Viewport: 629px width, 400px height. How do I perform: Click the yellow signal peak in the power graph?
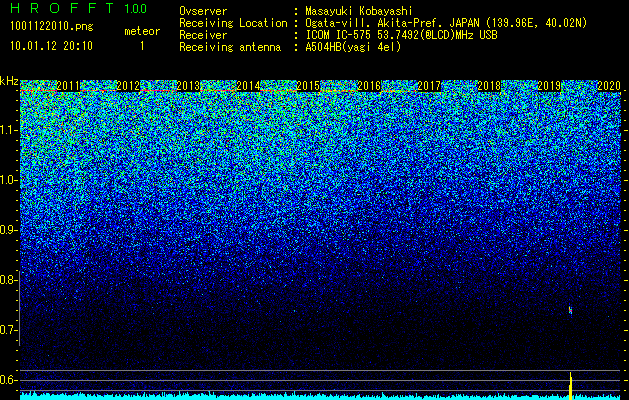570,386
